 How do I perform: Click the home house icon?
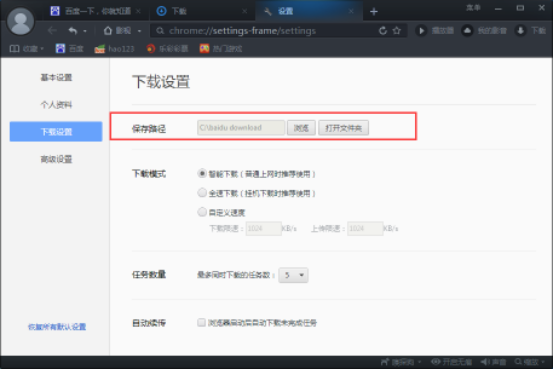point(108,31)
